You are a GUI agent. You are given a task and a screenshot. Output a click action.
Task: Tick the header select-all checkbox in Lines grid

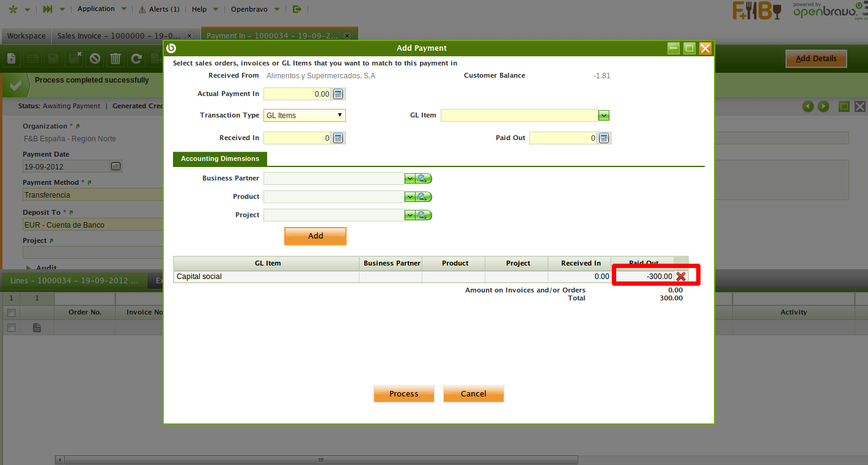pos(10,313)
